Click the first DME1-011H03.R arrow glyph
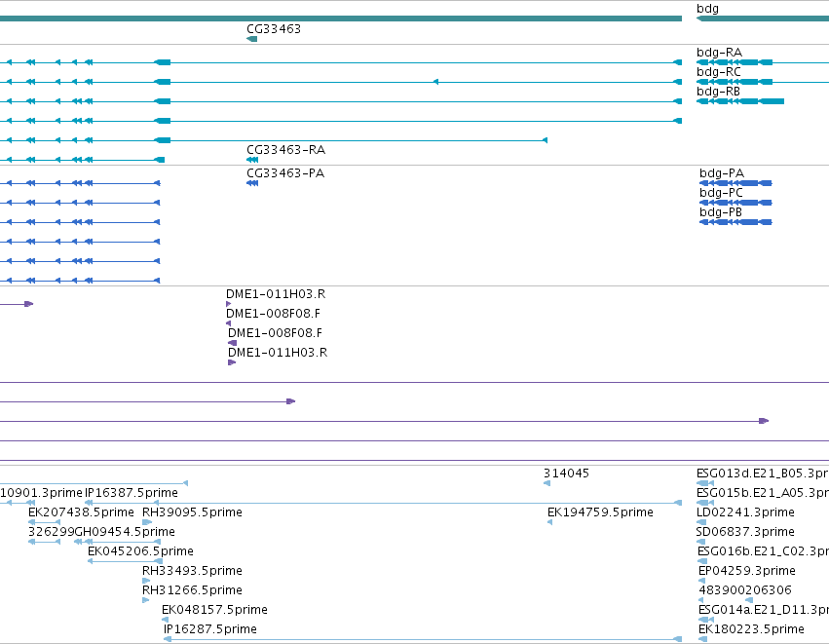 pyautogui.click(x=228, y=304)
